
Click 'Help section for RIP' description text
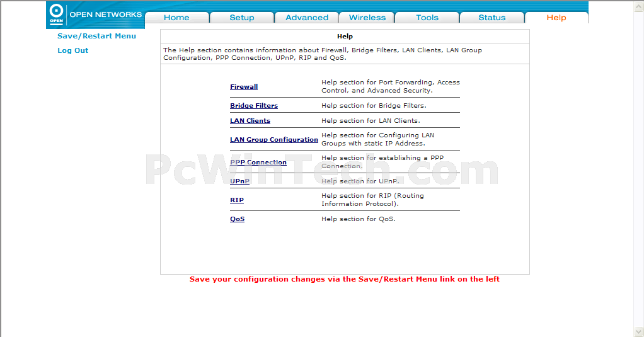click(372, 200)
